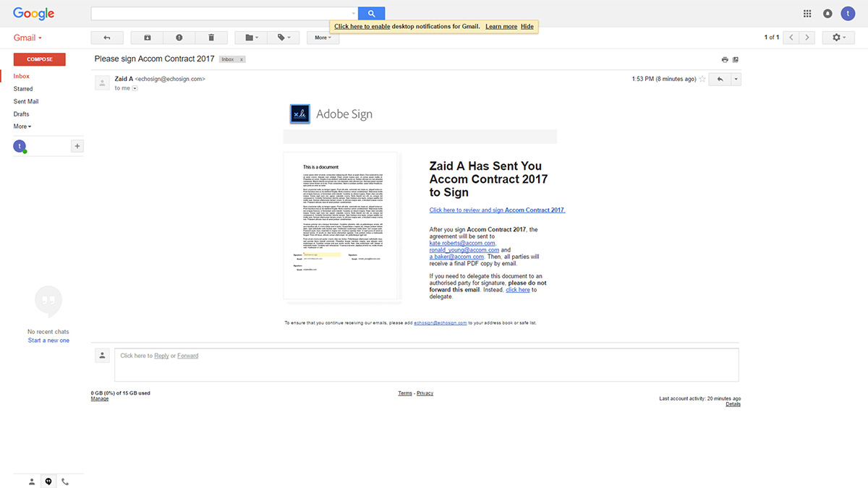Open the Move to folder dropdown

pos(252,37)
